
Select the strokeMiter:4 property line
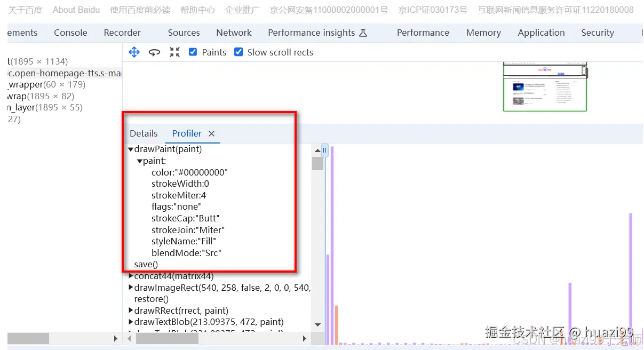179,195
